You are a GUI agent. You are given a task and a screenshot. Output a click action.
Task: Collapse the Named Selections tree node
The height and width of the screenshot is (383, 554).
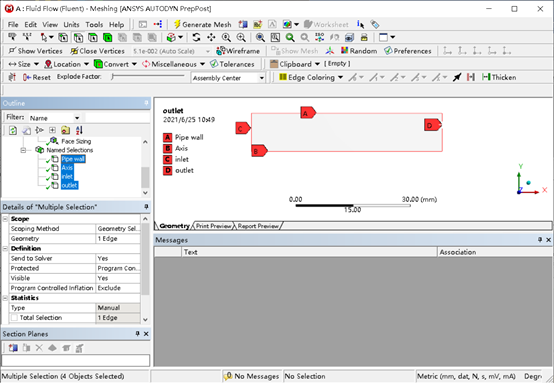pyautogui.click(x=23, y=150)
